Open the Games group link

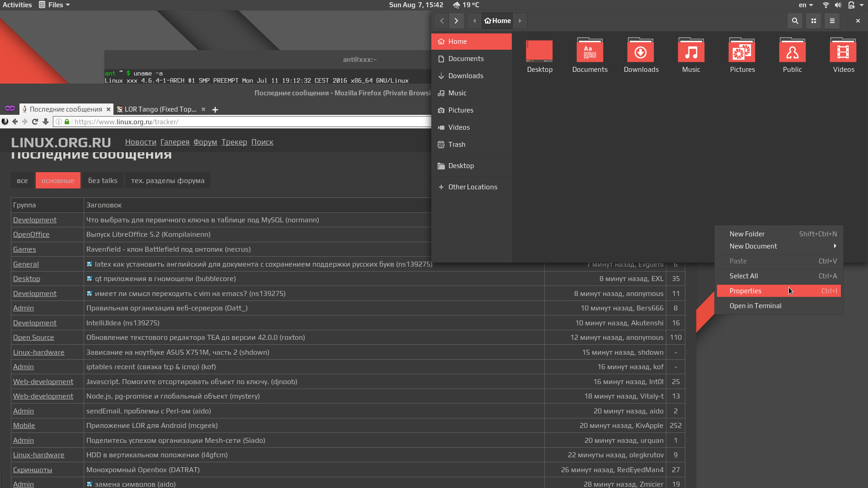coord(24,249)
